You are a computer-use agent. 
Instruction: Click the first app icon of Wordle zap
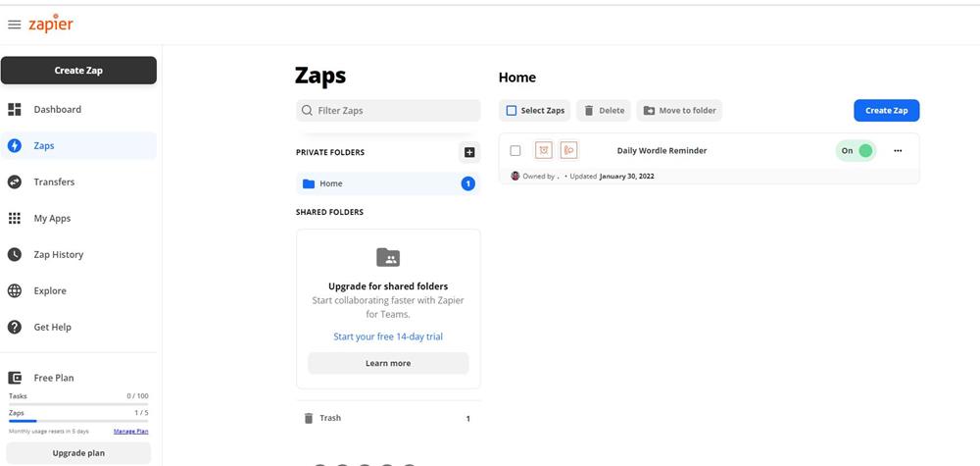[x=544, y=150]
